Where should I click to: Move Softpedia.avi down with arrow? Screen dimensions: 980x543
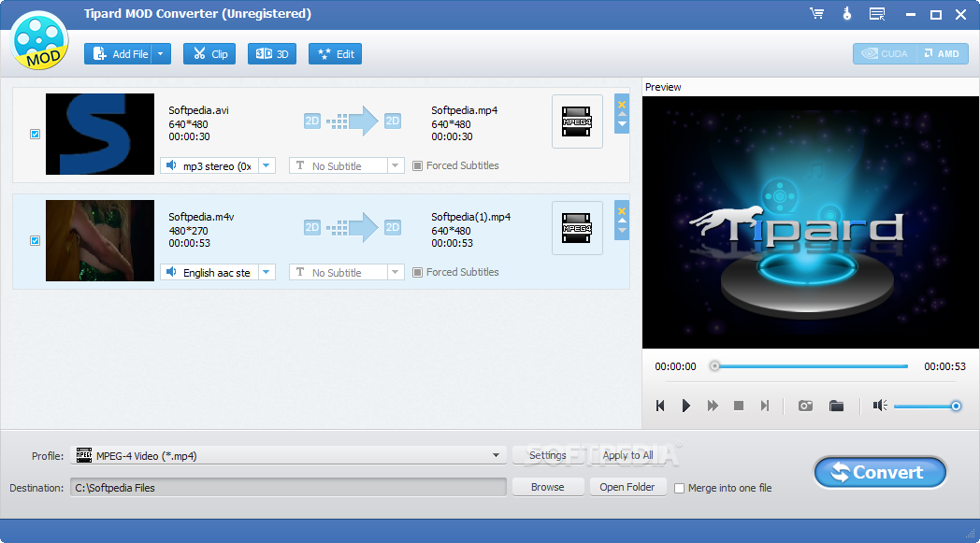click(622, 123)
